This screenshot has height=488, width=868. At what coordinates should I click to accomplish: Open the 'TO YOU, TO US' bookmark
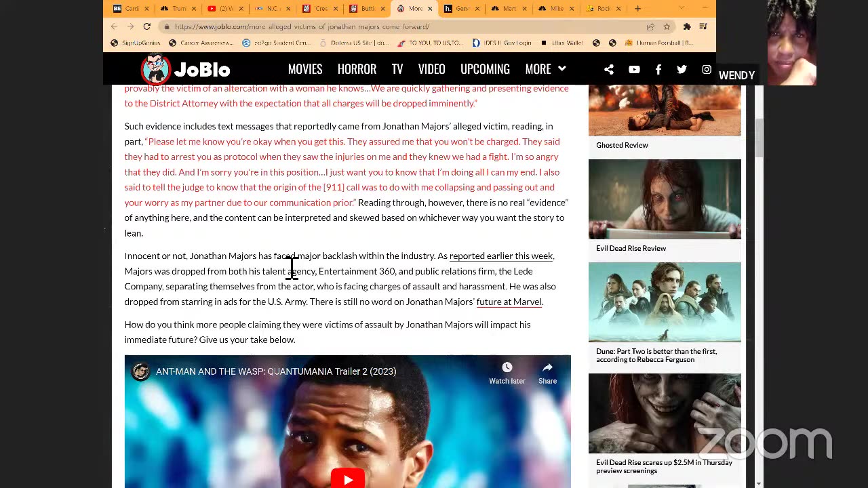(430, 43)
